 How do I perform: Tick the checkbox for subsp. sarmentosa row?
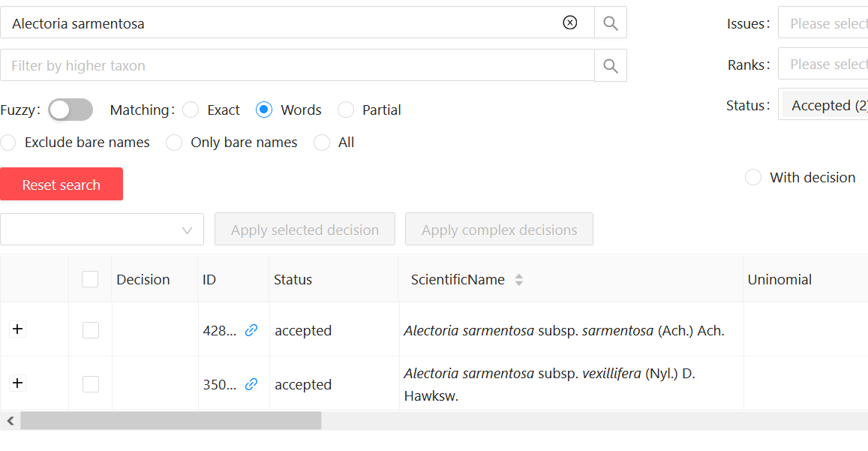(x=90, y=329)
